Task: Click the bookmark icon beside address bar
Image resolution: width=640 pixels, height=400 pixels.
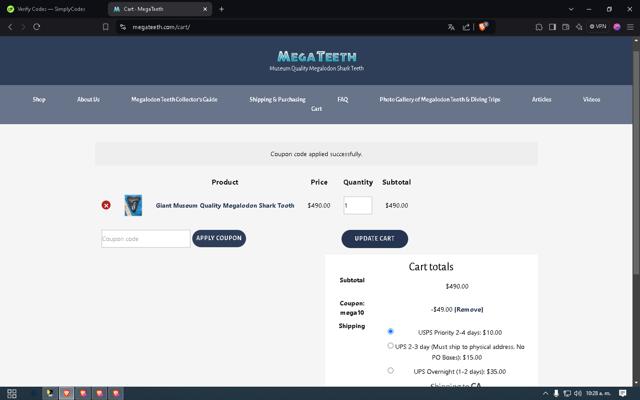Action: pos(106,27)
